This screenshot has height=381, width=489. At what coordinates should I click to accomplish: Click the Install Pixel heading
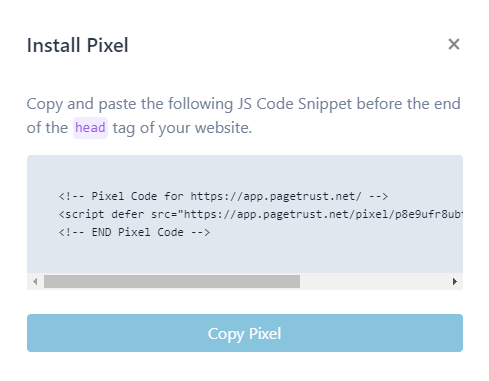pos(77,45)
